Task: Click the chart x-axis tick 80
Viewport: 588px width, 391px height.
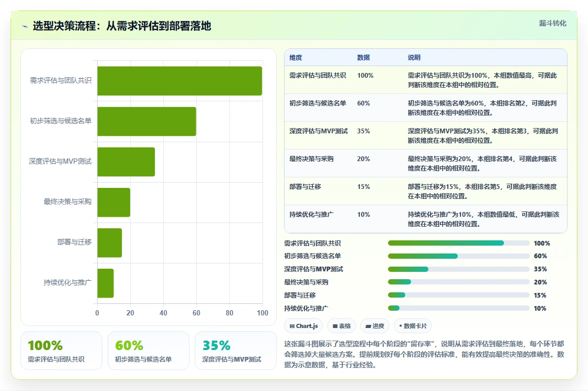Action: point(229,313)
